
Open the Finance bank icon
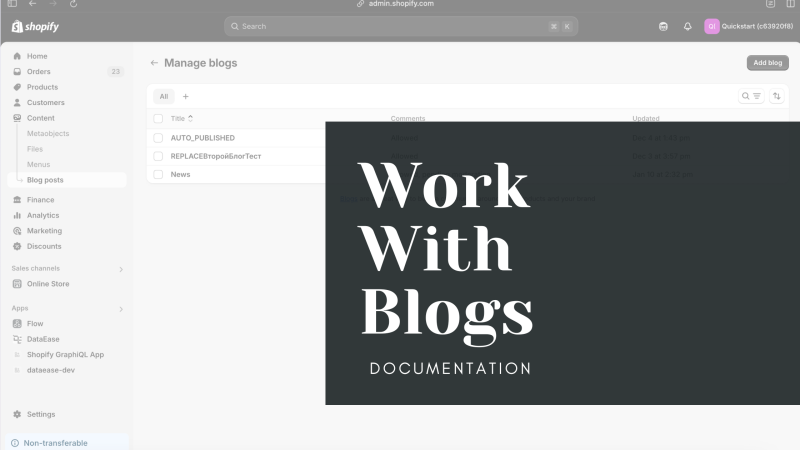[17, 200]
